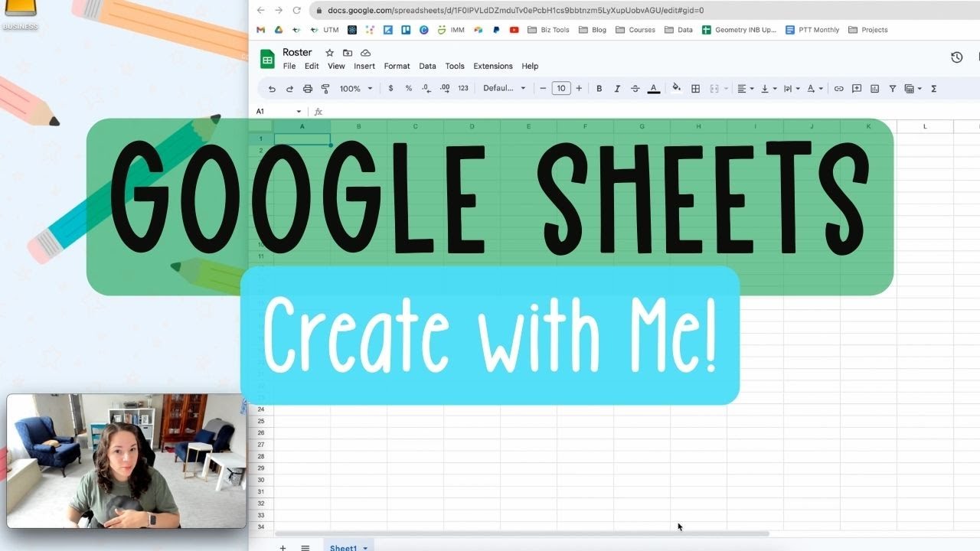Decrease decimal places

tap(426, 89)
